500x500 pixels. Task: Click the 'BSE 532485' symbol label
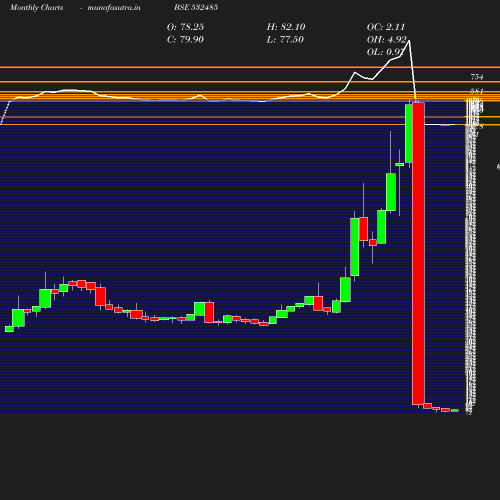(196, 7)
